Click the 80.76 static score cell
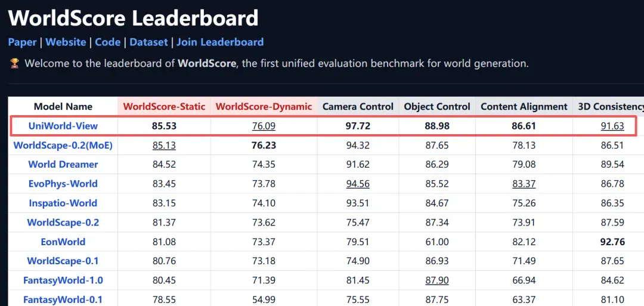Screen dimensions: 644x306 pos(164,261)
